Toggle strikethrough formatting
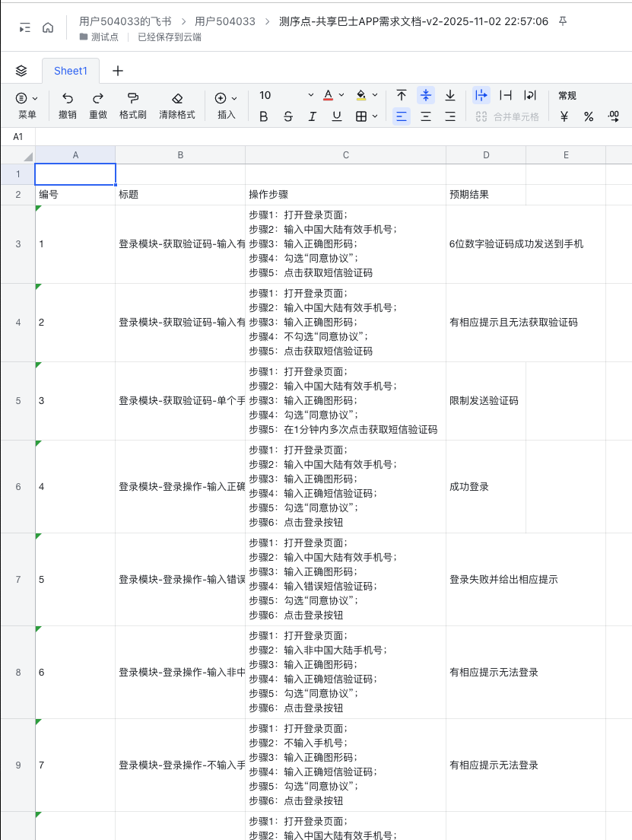The image size is (632, 840). [288, 116]
